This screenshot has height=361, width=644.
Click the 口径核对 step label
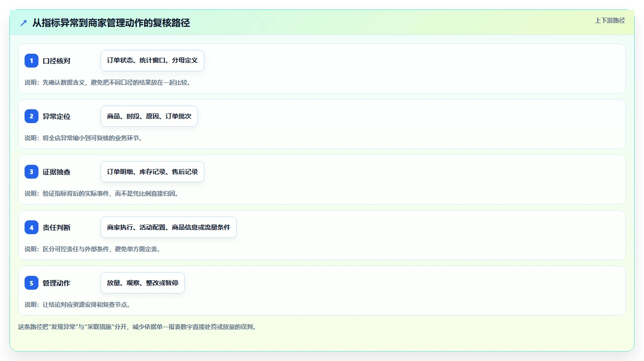pos(57,61)
